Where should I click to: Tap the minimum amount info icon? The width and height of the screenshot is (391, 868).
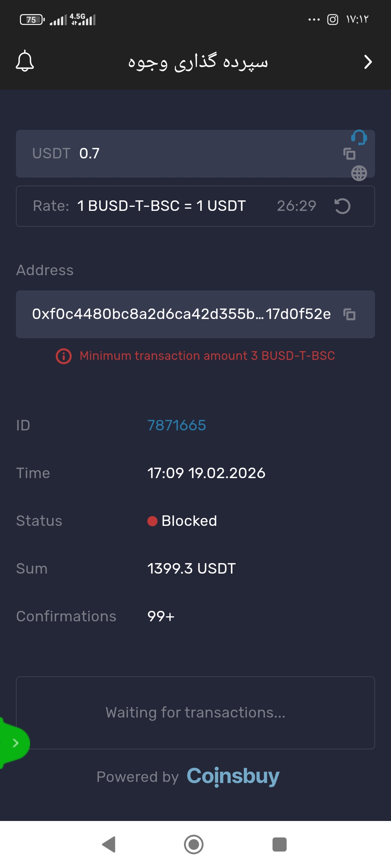pos(64,356)
